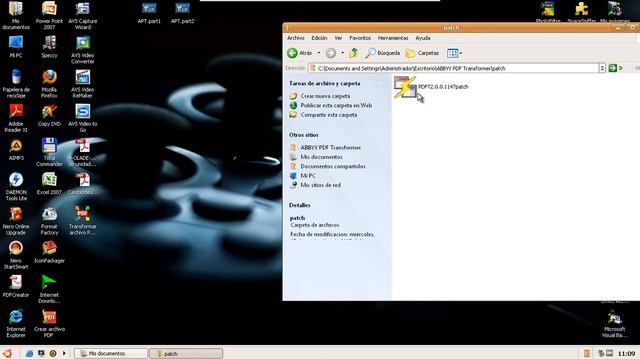Select AVS Video ReMaker desktop icon
The image size is (640, 360).
pos(82,84)
